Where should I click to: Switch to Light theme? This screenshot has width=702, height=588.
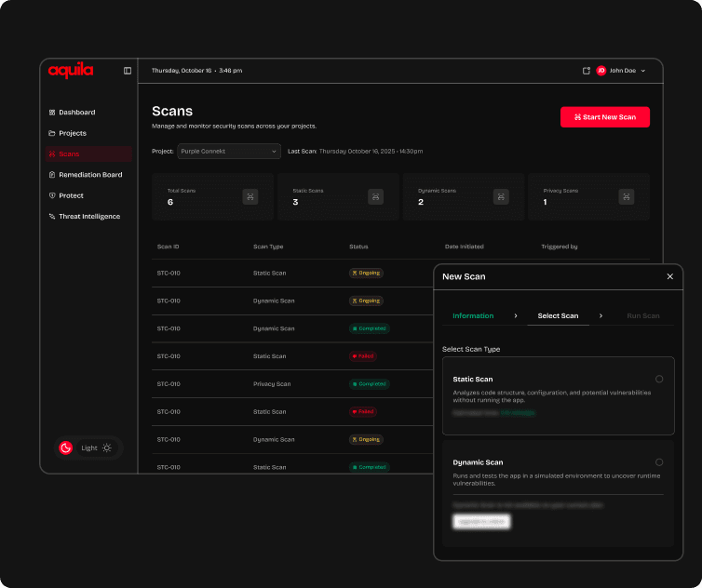[97, 448]
